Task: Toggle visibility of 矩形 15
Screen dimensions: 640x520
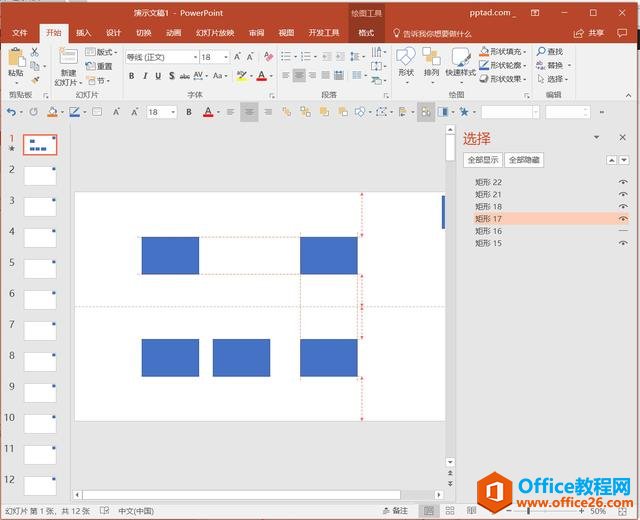Action: pyautogui.click(x=623, y=243)
